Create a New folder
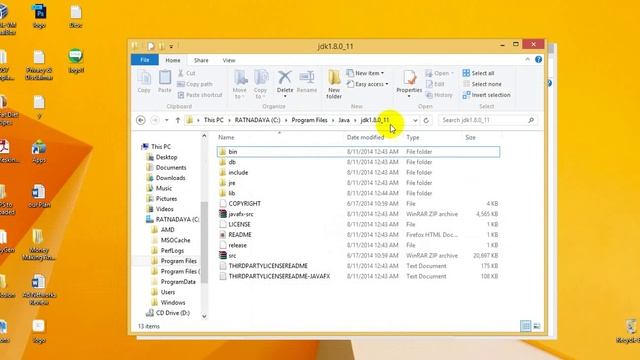The height and width of the screenshot is (360, 640). [334, 84]
